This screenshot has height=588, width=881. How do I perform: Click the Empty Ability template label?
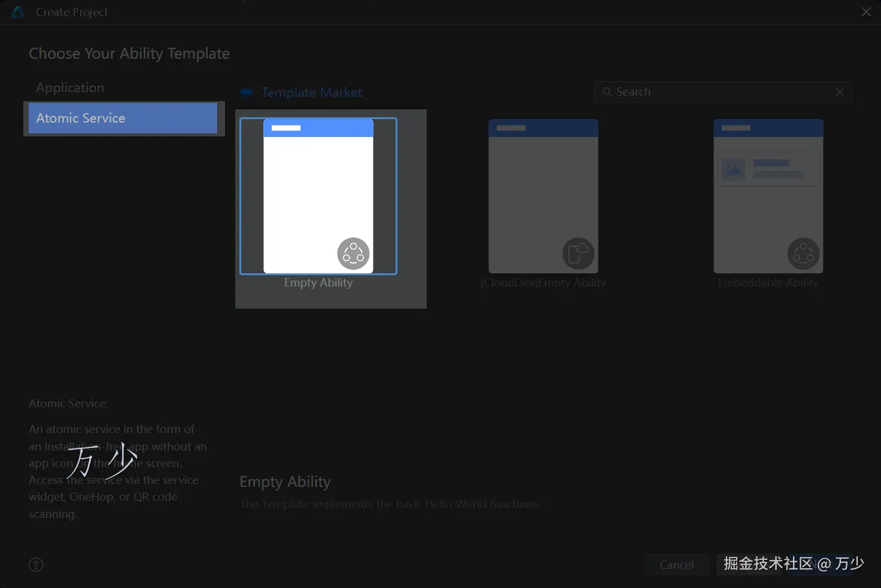318,283
